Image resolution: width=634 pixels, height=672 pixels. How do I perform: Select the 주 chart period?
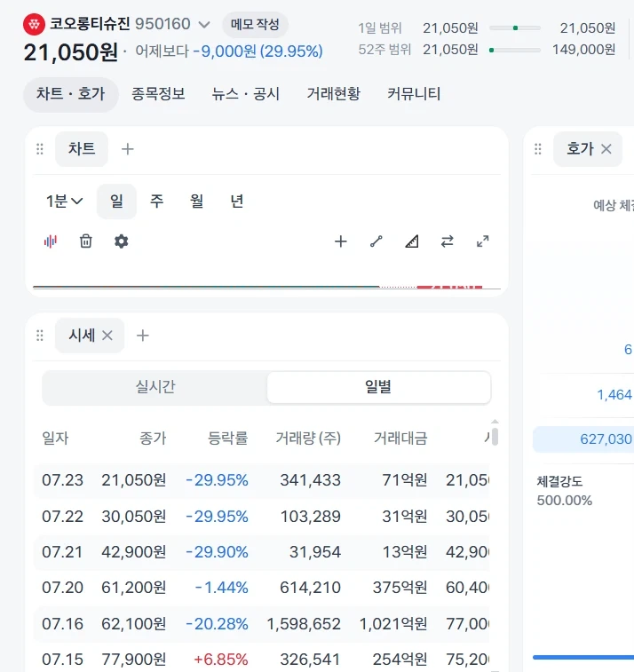[156, 201]
